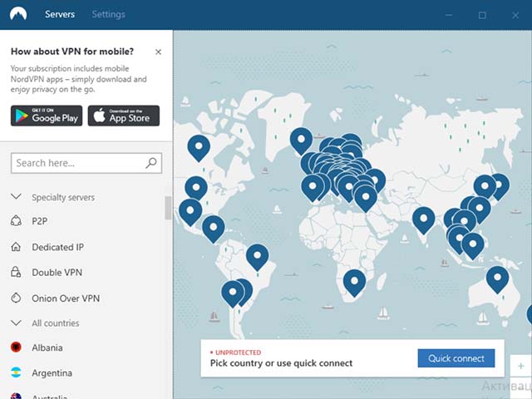Click the Albania flag icon
The image size is (532, 399).
[16, 347]
